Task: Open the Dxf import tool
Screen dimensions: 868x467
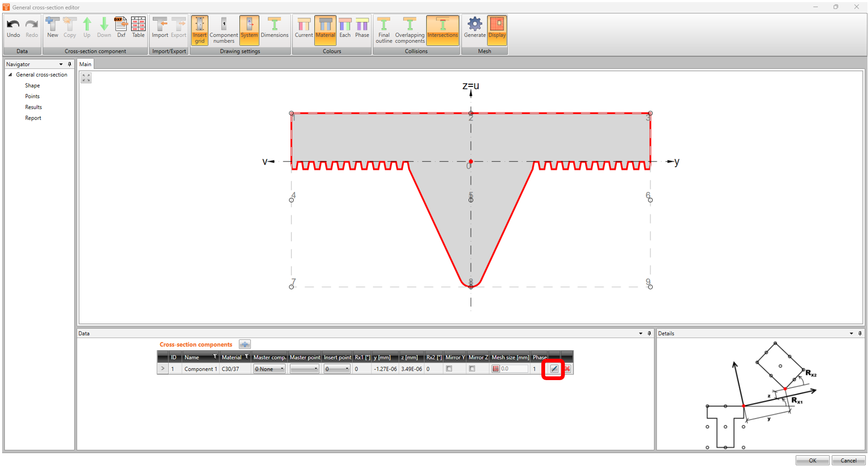Action: tap(121, 28)
